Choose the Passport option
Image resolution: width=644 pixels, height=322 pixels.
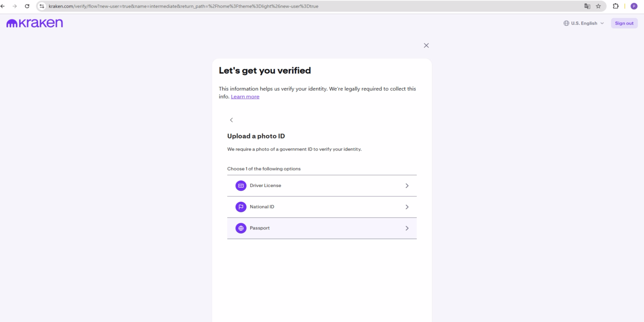[260, 228]
